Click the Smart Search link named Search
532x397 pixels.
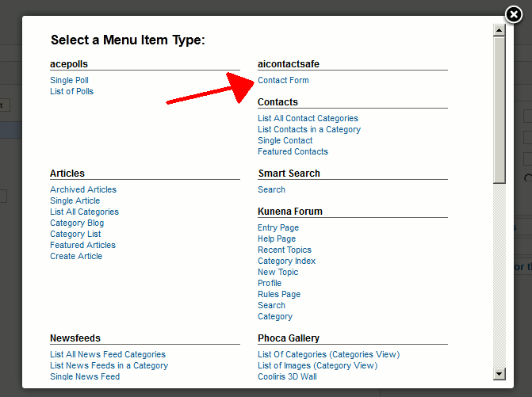click(x=271, y=190)
